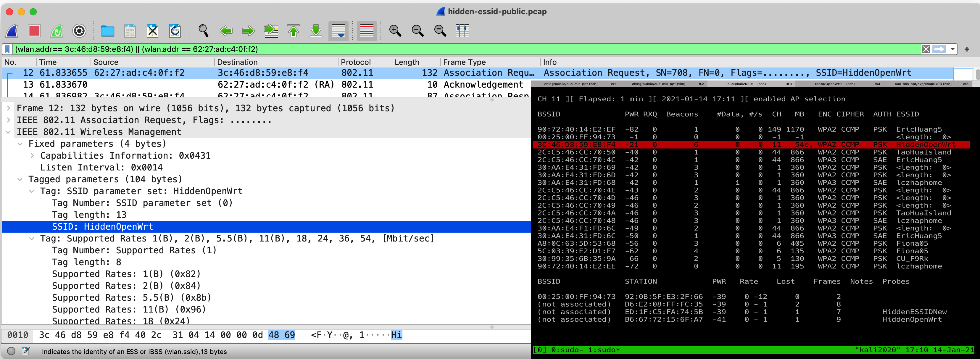Toggle packet list colorization

tap(366, 31)
